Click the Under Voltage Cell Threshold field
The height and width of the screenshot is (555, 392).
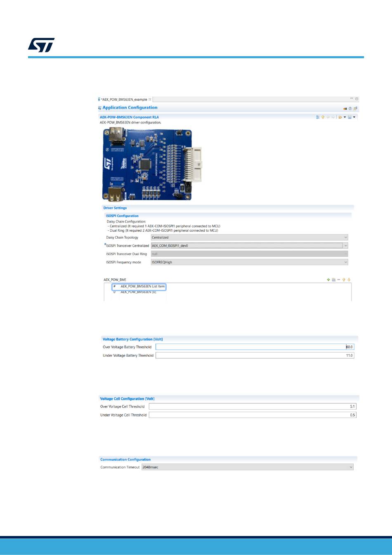(x=253, y=415)
